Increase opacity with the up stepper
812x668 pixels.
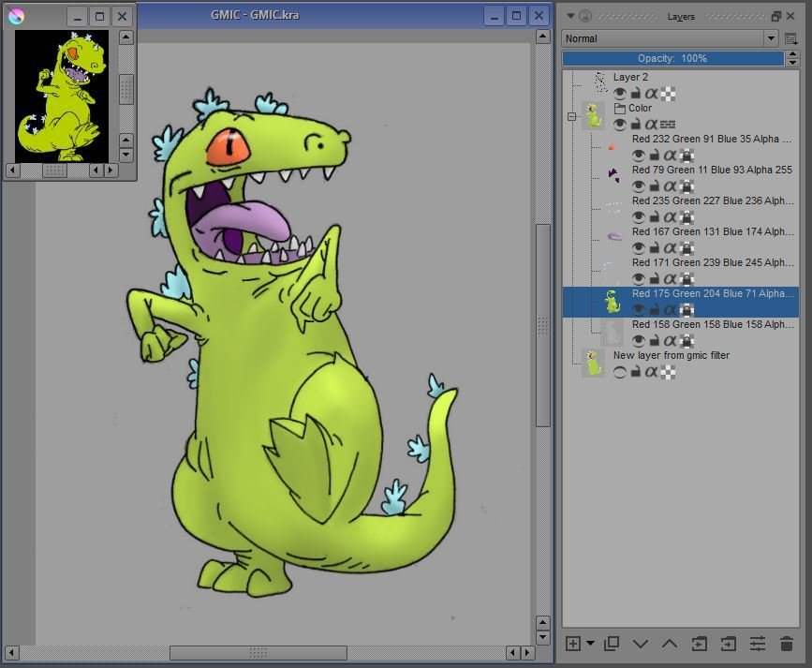(x=792, y=54)
